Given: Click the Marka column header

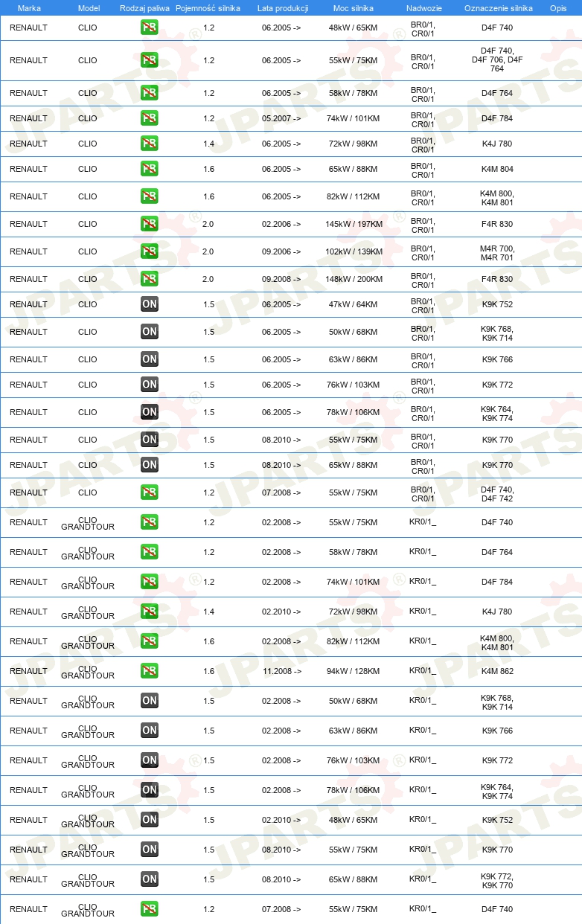Looking at the screenshot, I should (29, 8).
